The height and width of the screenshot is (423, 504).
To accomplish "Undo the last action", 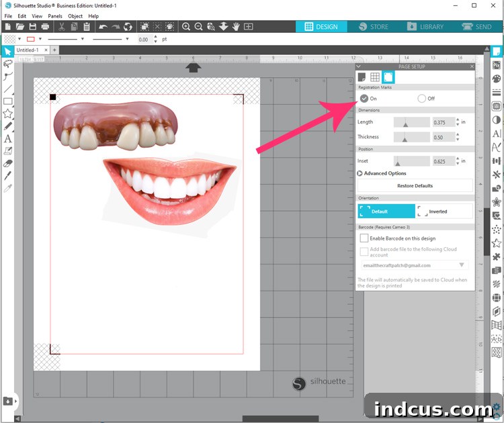I will coord(103,27).
